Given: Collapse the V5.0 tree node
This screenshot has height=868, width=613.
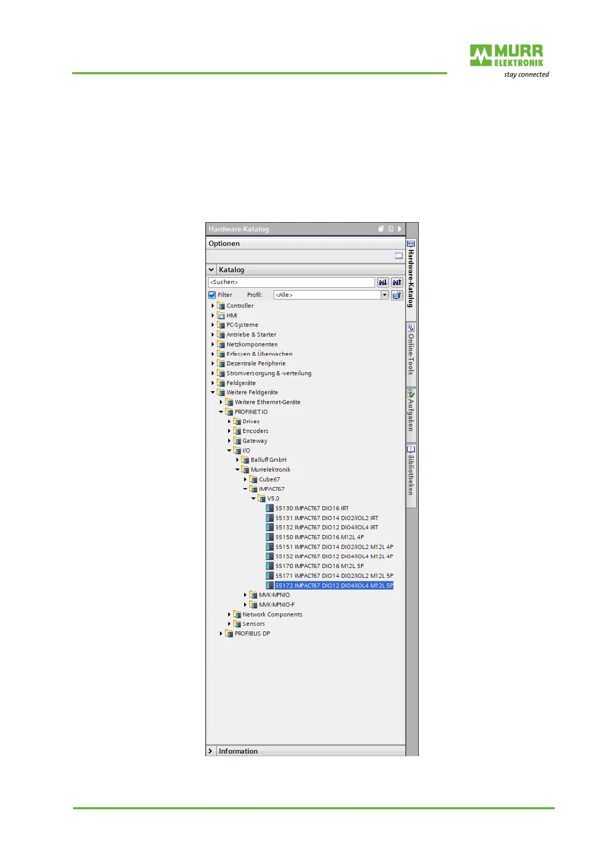Looking at the screenshot, I should [x=253, y=498].
